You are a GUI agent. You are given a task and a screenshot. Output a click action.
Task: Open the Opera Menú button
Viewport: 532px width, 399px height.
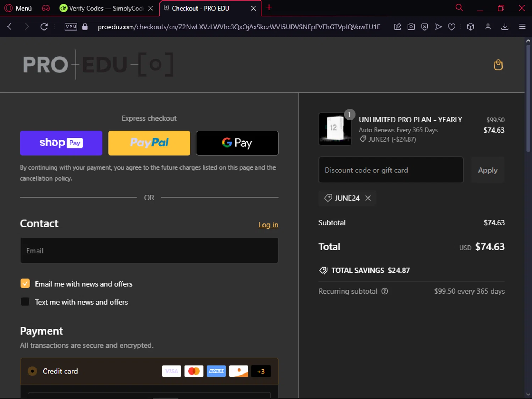tap(18, 8)
